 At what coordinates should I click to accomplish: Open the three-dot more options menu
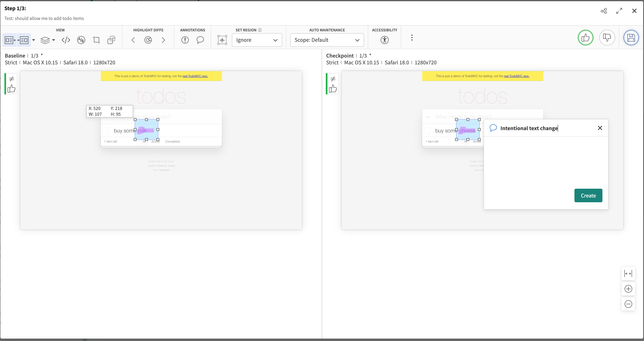click(x=412, y=38)
